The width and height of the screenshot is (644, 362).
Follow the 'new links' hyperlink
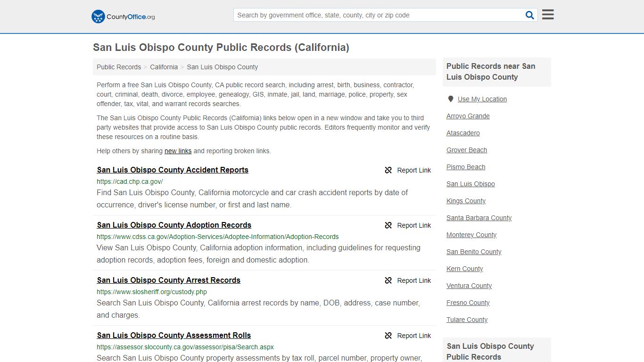pyautogui.click(x=178, y=151)
